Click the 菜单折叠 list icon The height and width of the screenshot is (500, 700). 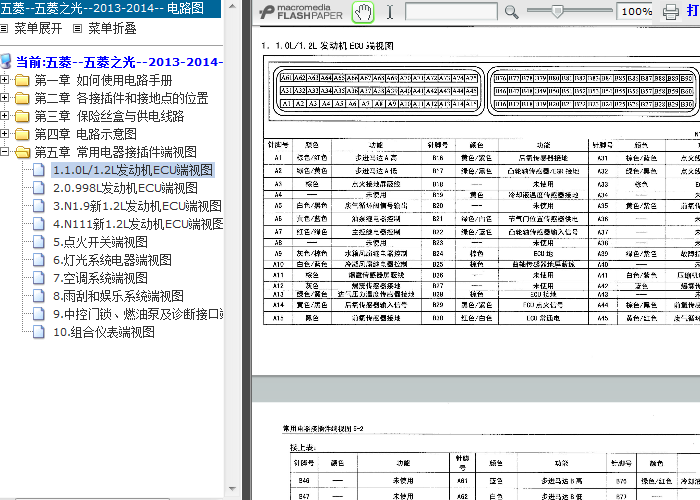click(x=77, y=29)
